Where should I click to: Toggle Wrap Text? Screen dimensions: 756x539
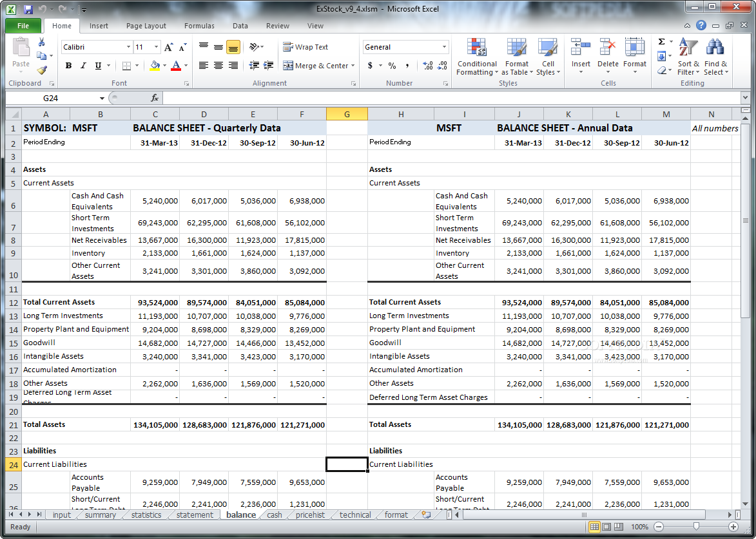pyautogui.click(x=305, y=47)
